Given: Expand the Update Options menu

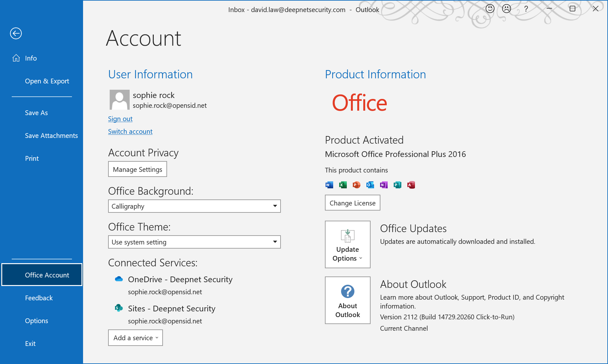Looking at the screenshot, I should point(347,244).
